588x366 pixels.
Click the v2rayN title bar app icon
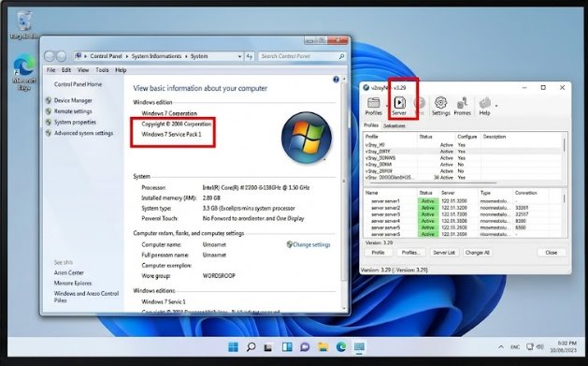click(366, 87)
